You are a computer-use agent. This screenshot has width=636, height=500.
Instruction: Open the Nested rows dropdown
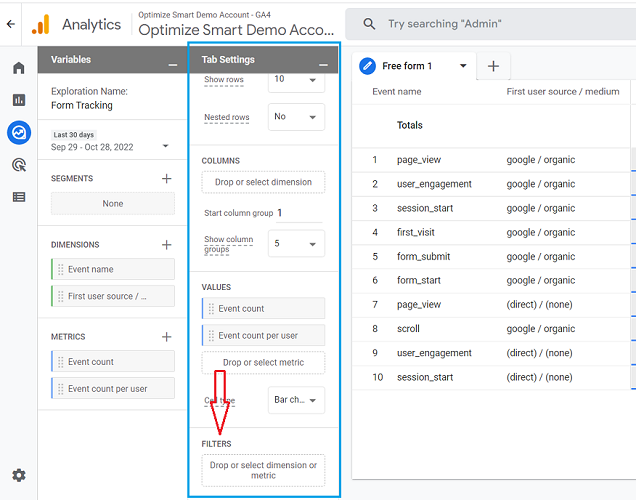(x=297, y=117)
